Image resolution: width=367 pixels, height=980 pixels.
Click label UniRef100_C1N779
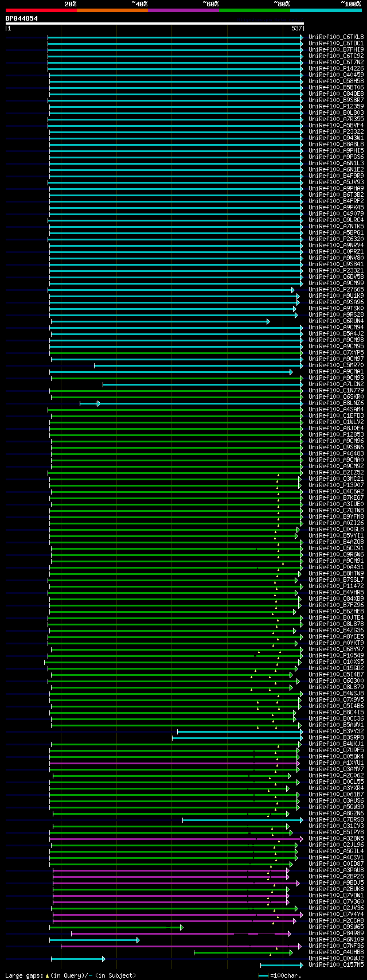point(336,390)
